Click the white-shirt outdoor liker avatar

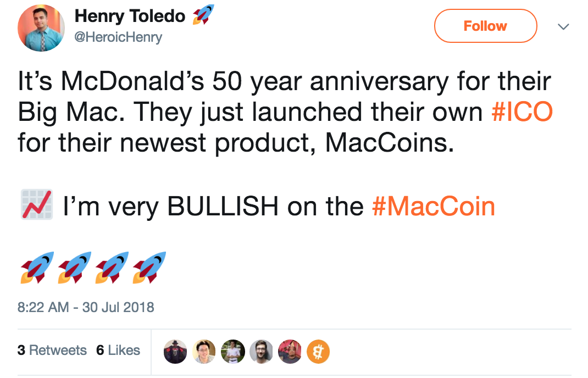[x=232, y=351]
